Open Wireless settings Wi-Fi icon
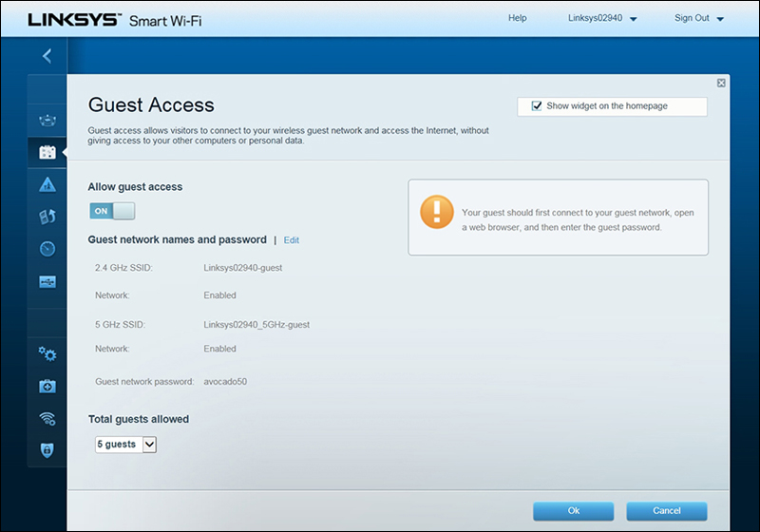The width and height of the screenshot is (760, 532). click(47, 418)
